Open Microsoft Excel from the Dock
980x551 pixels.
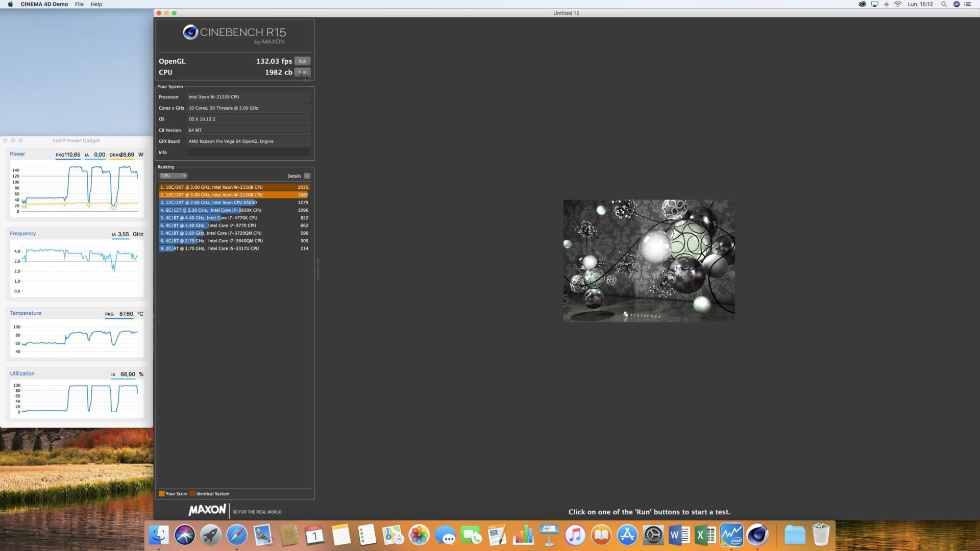click(705, 535)
